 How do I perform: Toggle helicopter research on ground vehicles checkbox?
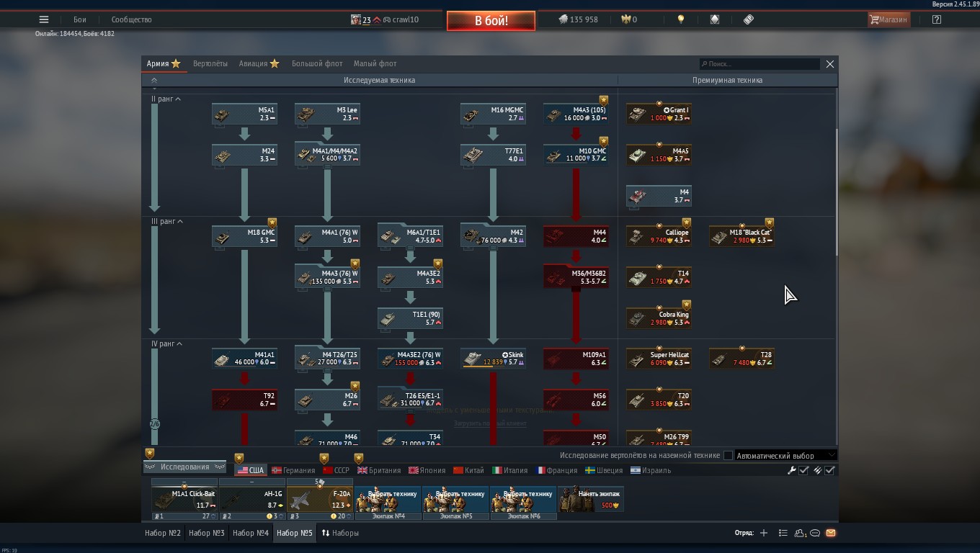coord(728,455)
